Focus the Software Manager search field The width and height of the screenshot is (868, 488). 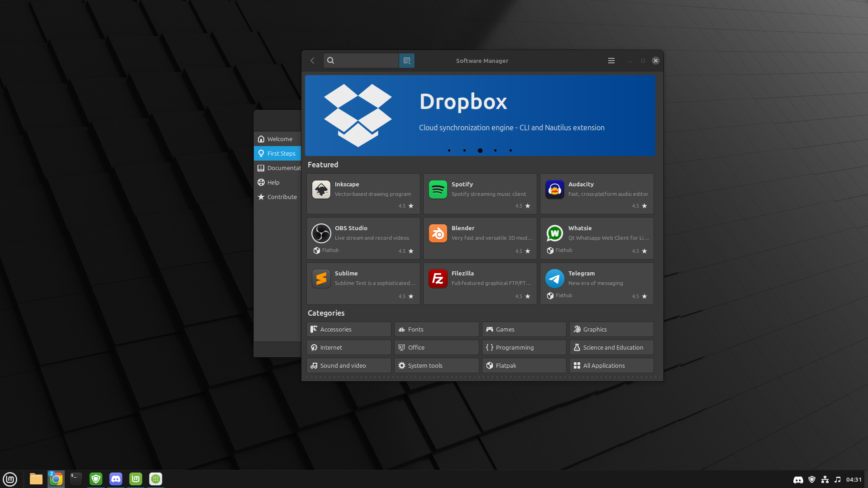(x=361, y=61)
